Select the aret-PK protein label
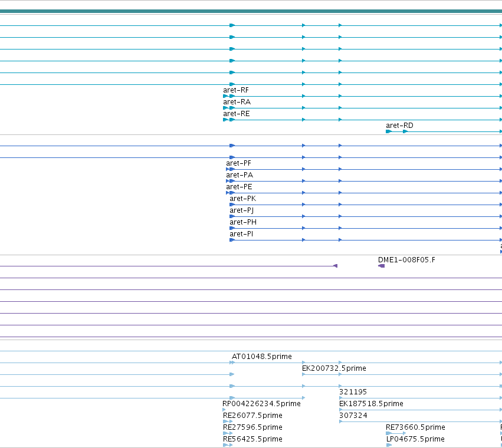Screen dimensions: 502x448 [x=242, y=199]
